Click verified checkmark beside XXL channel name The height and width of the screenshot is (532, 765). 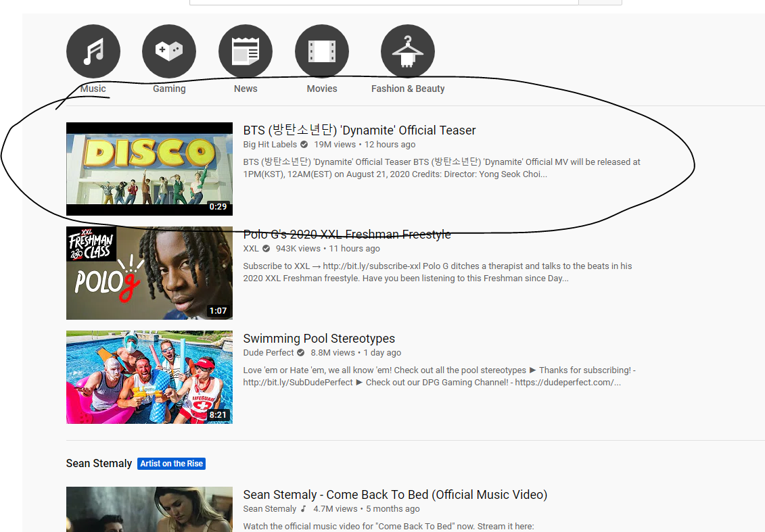coord(266,249)
